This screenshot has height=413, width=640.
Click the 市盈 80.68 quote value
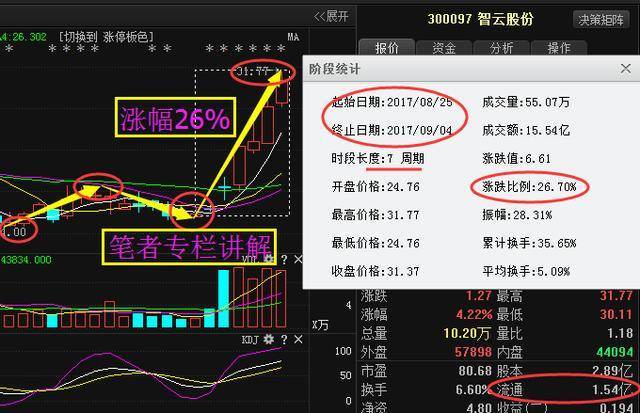[475, 371]
